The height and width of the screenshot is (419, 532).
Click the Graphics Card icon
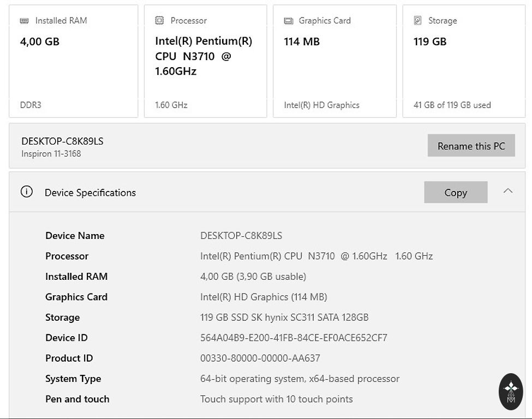coord(289,21)
